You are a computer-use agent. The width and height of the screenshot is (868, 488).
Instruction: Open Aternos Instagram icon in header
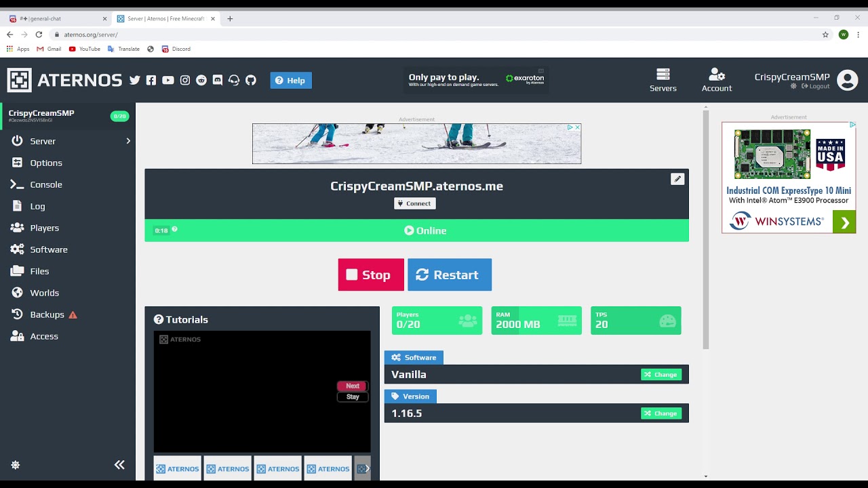click(185, 80)
